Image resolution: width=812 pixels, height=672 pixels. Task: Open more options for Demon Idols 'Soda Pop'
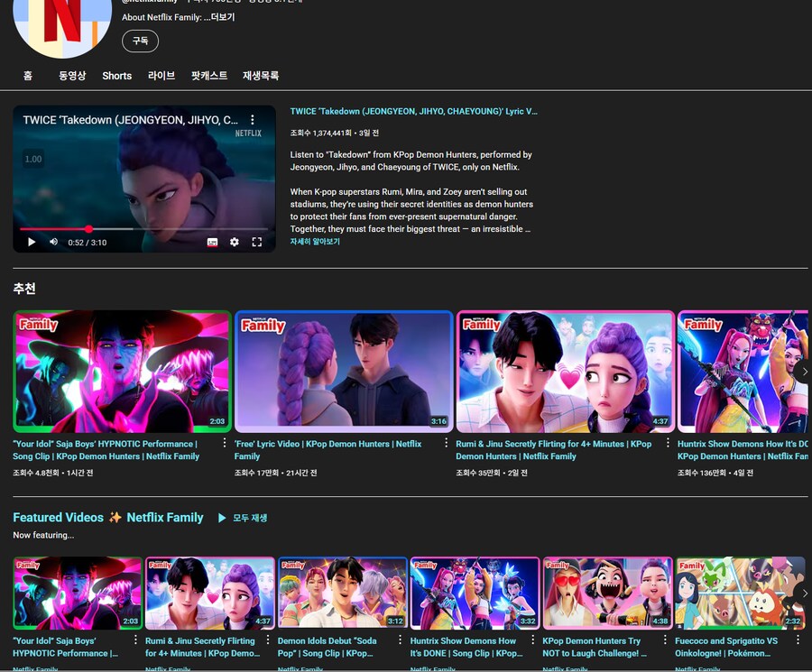[401, 640]
